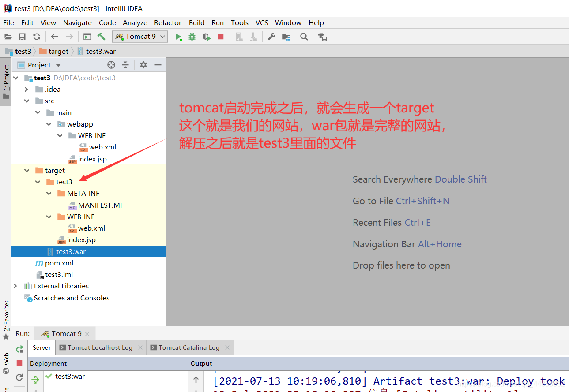Close Tomcat Localhost Log tab
Screen dimensions: 569x392
(x=140, y=347)
